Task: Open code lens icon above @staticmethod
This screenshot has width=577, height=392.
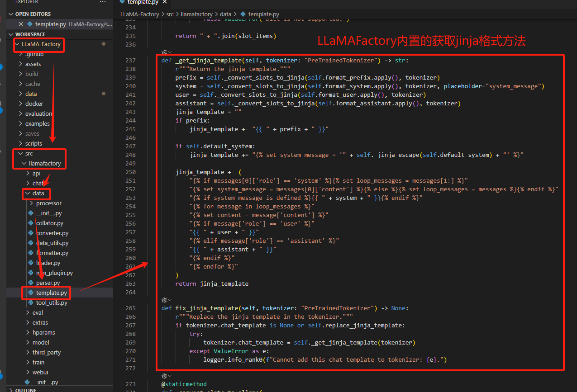Action: click(164, 376)
